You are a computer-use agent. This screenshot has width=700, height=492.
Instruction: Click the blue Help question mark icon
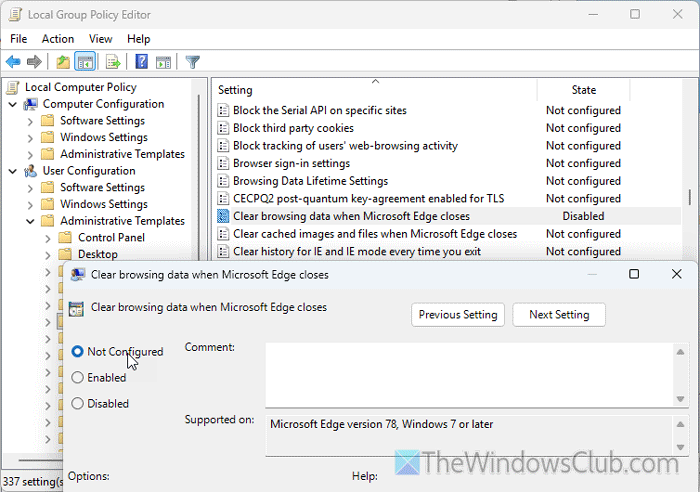click(142, 61)
